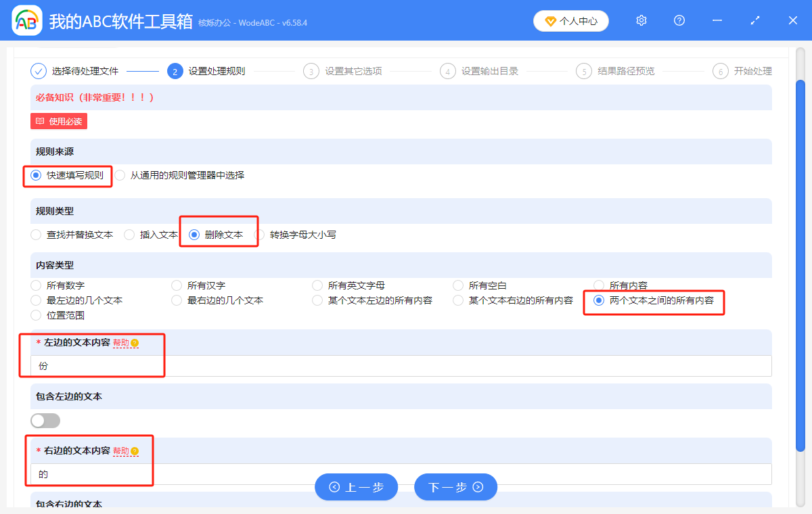Viewport: 812px width, 514px height.
Task: Click the 下一步 button
Action: tap(455, 486)
